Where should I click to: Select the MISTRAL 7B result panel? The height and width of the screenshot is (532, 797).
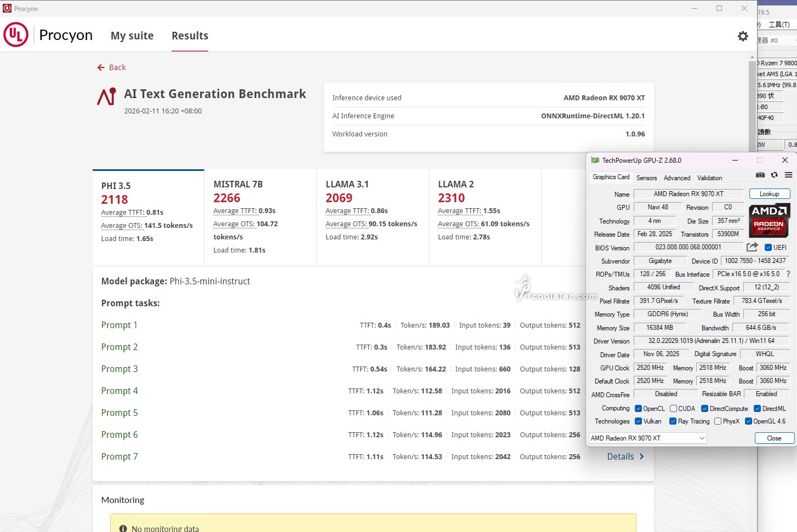point(260,218)
